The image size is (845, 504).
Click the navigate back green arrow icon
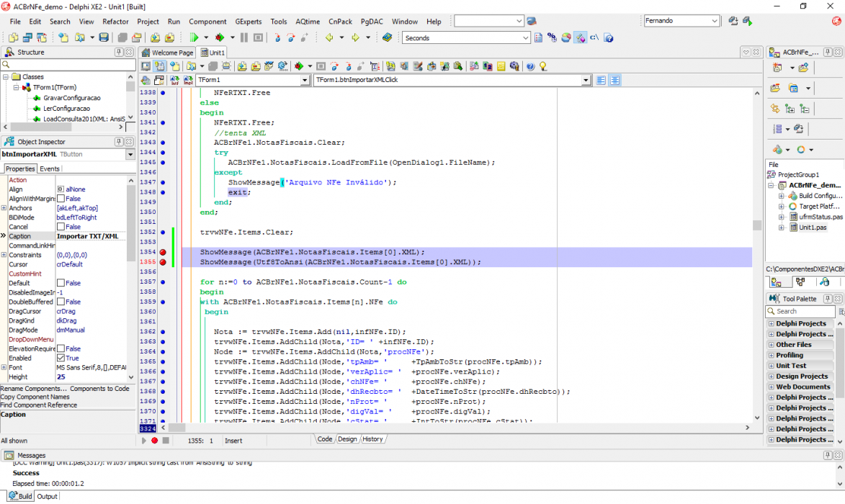coord(328,37)
